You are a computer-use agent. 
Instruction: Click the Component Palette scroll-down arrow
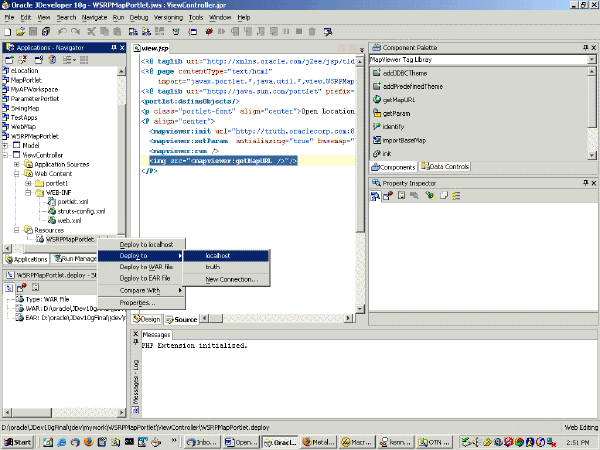(x=592, y=155)
